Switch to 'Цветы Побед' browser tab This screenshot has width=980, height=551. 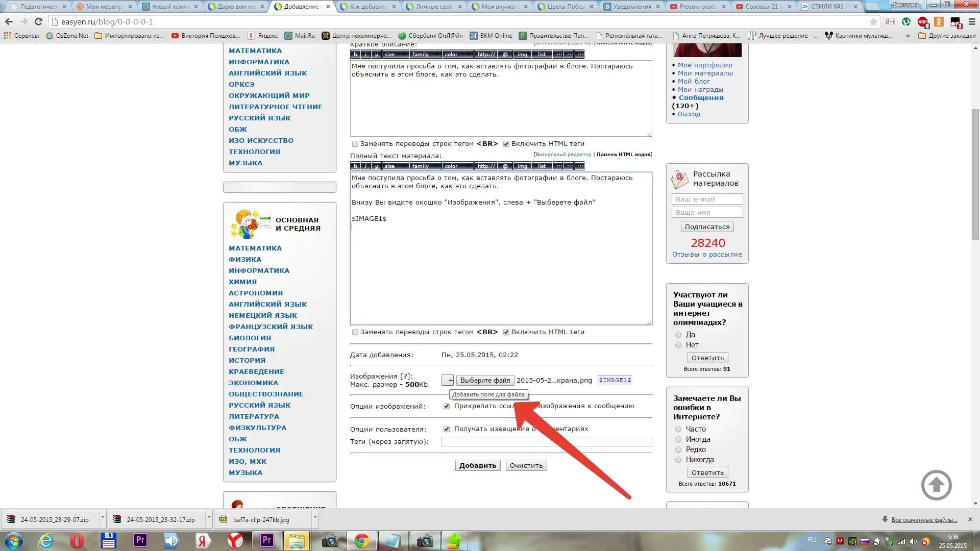(x=566, y=7)
